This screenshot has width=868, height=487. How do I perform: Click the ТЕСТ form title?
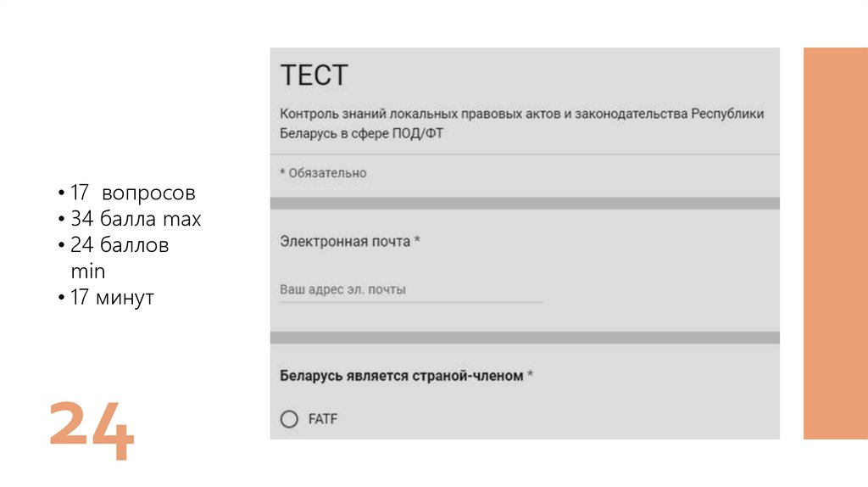(x=314, y=76)
